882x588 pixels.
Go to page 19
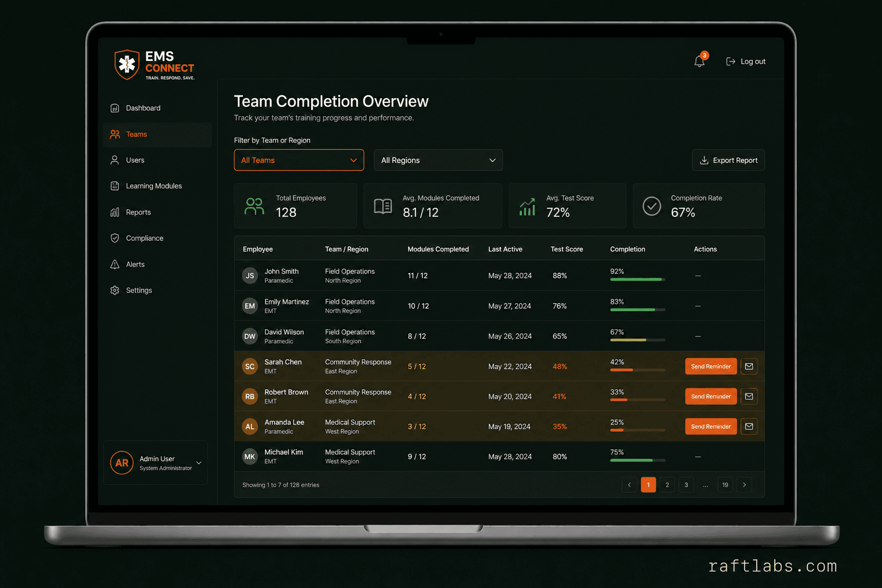pos(725,485)
